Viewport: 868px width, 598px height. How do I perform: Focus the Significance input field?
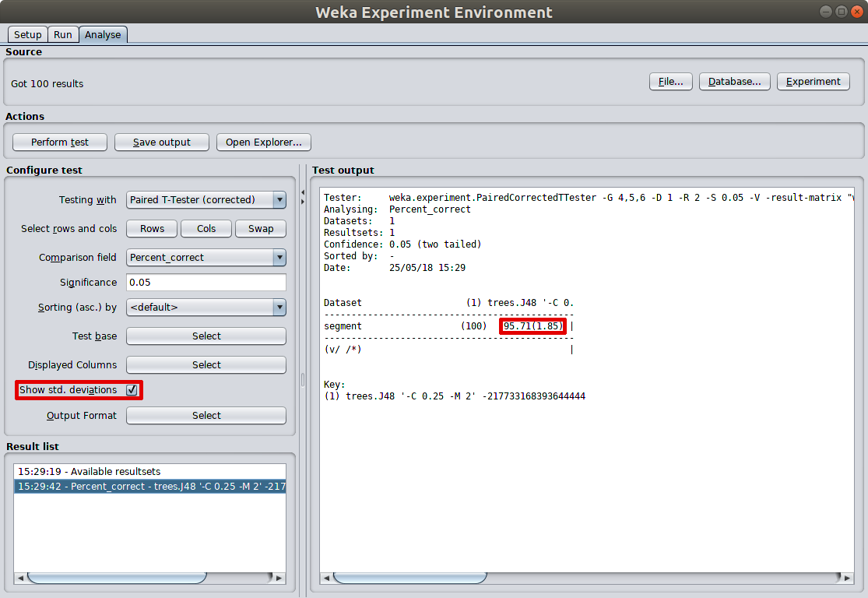pyautogui.click(x=206, y=283)
